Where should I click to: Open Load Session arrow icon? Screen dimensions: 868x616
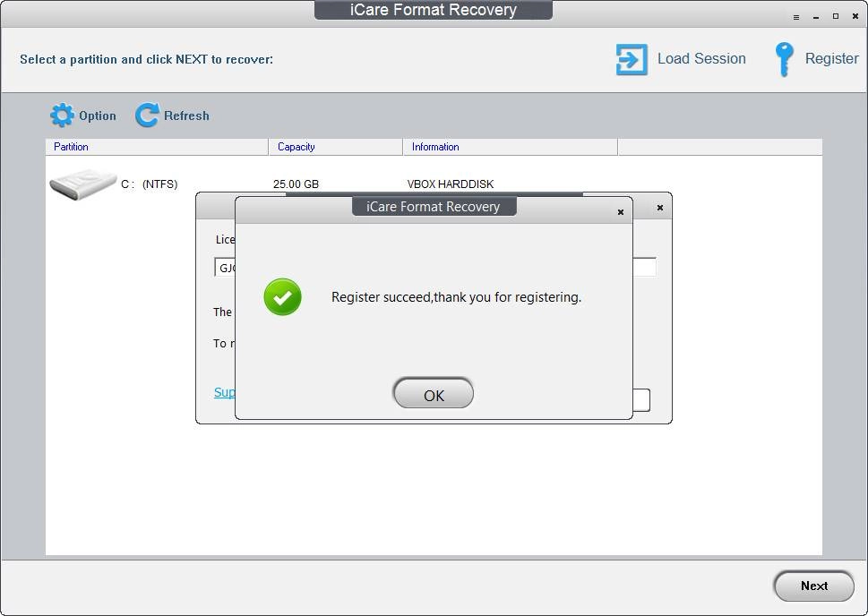point(632,59)
